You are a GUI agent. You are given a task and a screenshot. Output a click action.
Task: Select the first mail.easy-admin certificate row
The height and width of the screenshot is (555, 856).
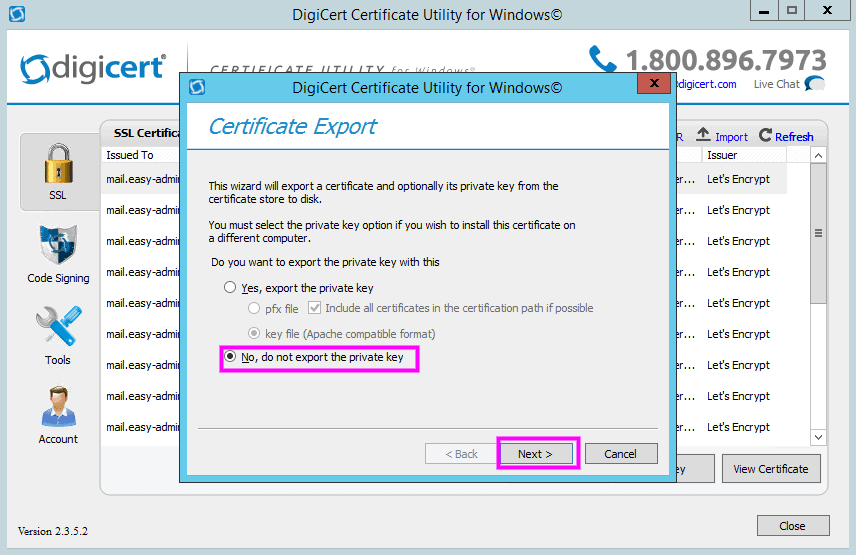pyautogui.click(x=141, y=179)
